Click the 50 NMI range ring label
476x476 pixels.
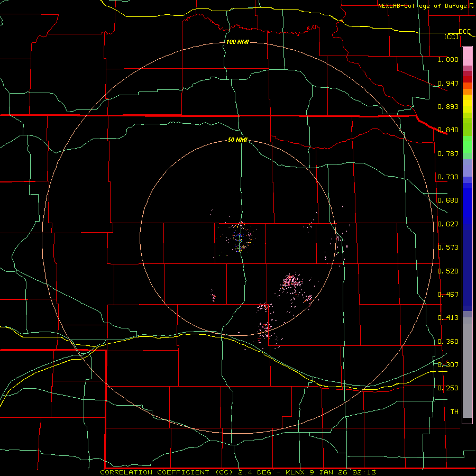[x=237, y=140]
